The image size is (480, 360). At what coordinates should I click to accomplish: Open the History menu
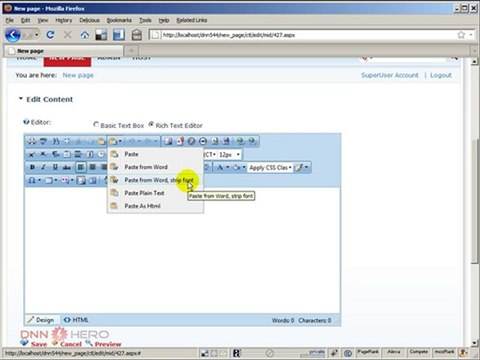click(63, 20)
